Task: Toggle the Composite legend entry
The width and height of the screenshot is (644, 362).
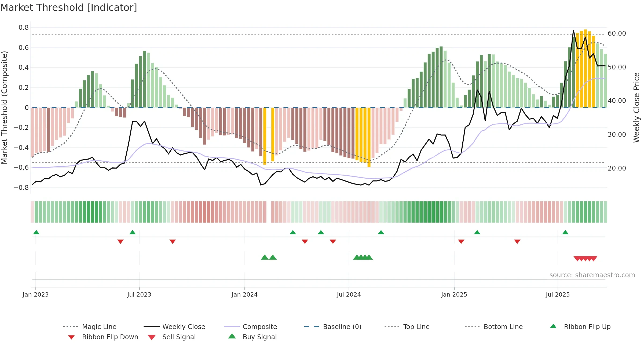Action: [x=250, y=327]
